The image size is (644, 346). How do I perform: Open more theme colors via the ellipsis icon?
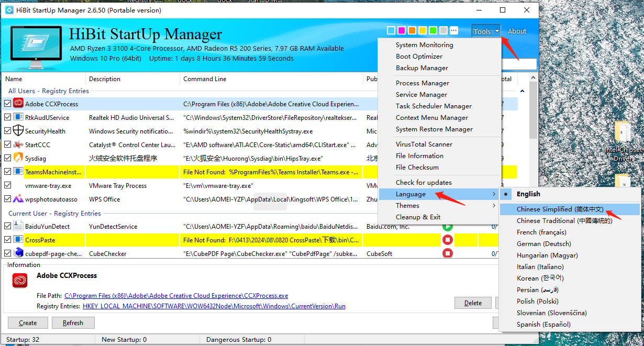click(453, 30)
